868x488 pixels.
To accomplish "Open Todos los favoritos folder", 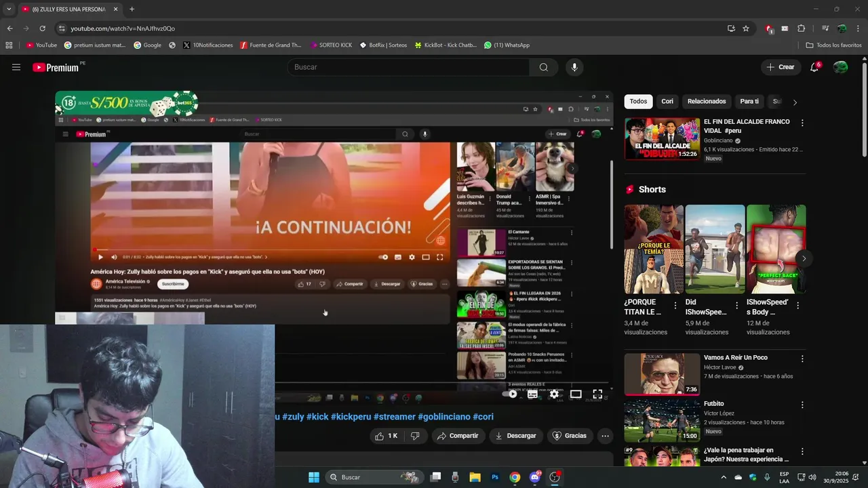I will 833,45.
